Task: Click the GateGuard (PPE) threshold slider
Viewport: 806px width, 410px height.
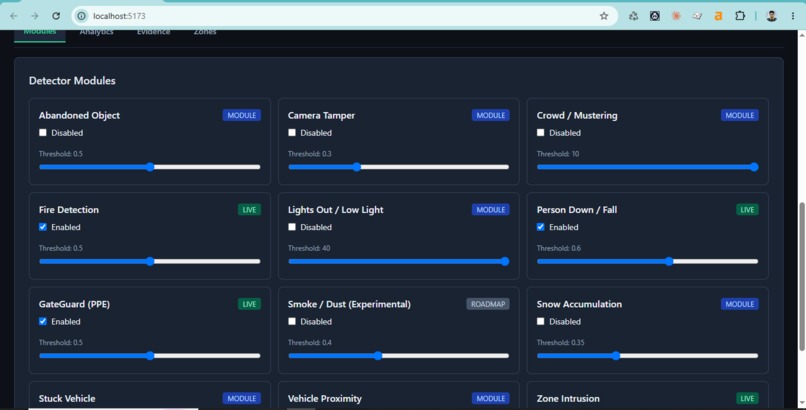Action: (150, 356)
